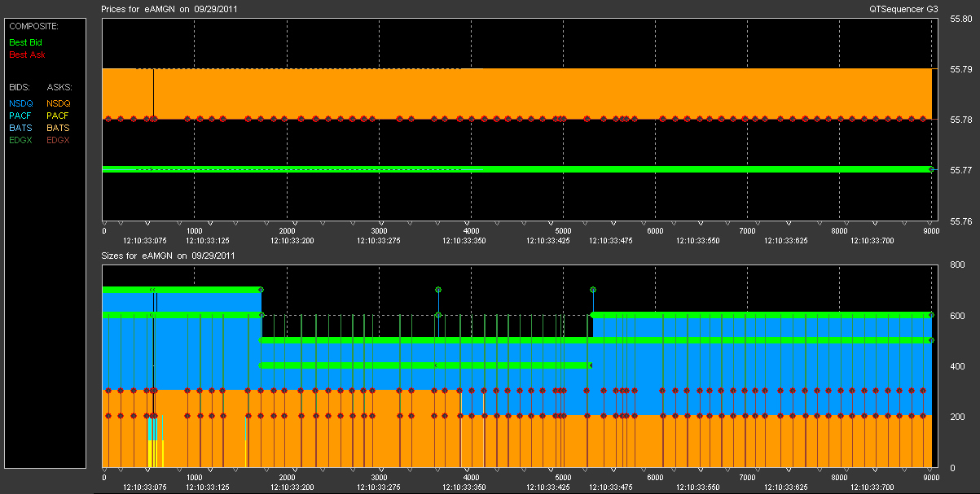This screenshot has width=980, height=494.
Task: Select green EDGX label under BIDS
Action: click(x=21, y=141)
